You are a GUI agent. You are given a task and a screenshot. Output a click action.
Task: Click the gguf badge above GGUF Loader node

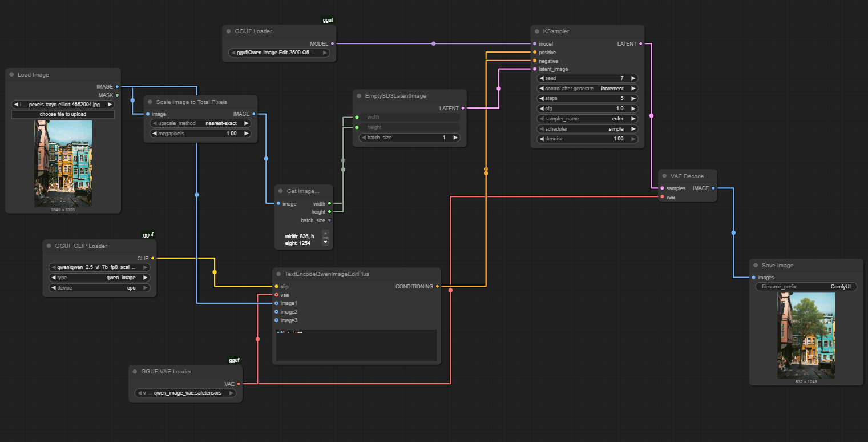pyautogui.click(x=328, y=20)
